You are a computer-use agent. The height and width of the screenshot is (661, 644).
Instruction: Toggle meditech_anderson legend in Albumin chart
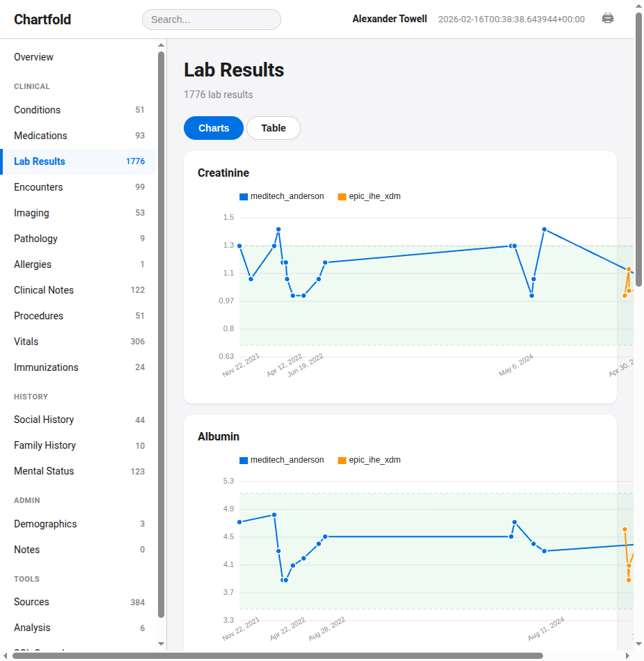click(x=281, y=460)
